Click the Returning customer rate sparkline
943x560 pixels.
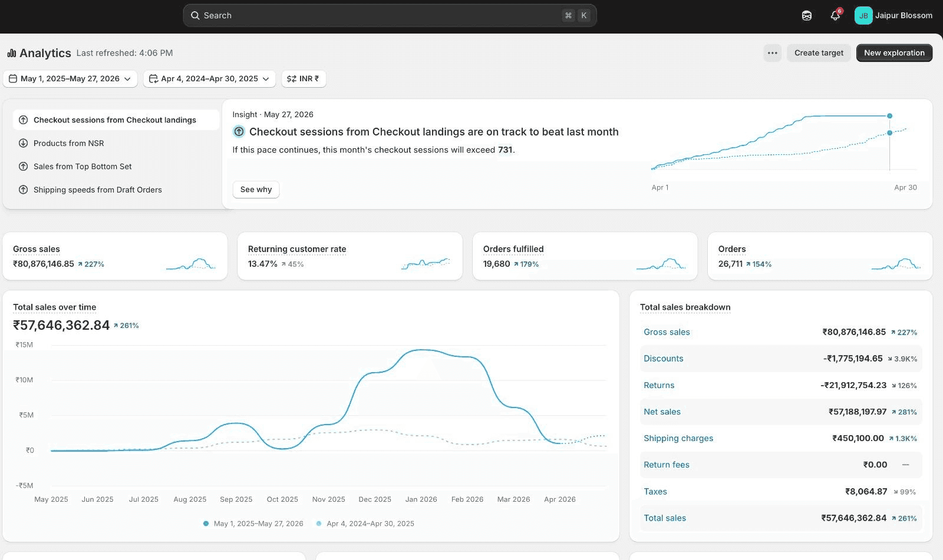[x=426, y=264]
